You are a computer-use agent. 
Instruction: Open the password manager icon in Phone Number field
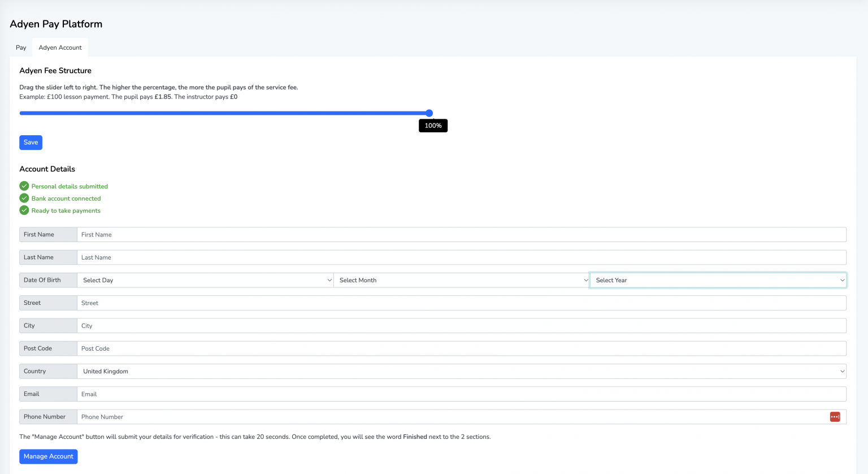click(x=835, y=416)
